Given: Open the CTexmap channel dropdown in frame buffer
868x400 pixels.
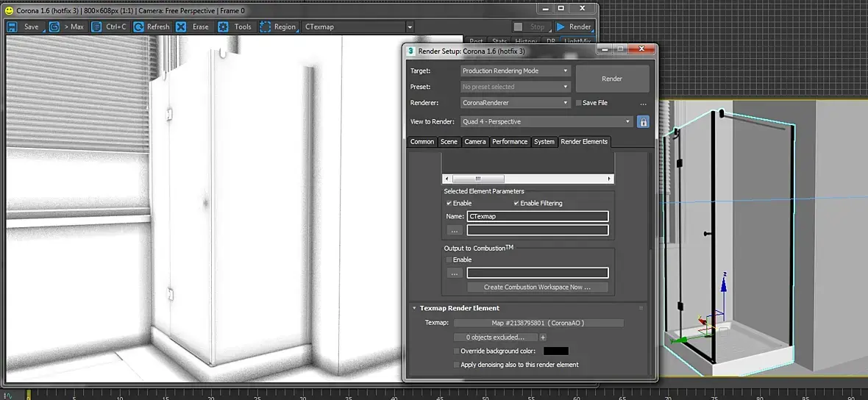Looking at the screenshot, I should [410, 26].
